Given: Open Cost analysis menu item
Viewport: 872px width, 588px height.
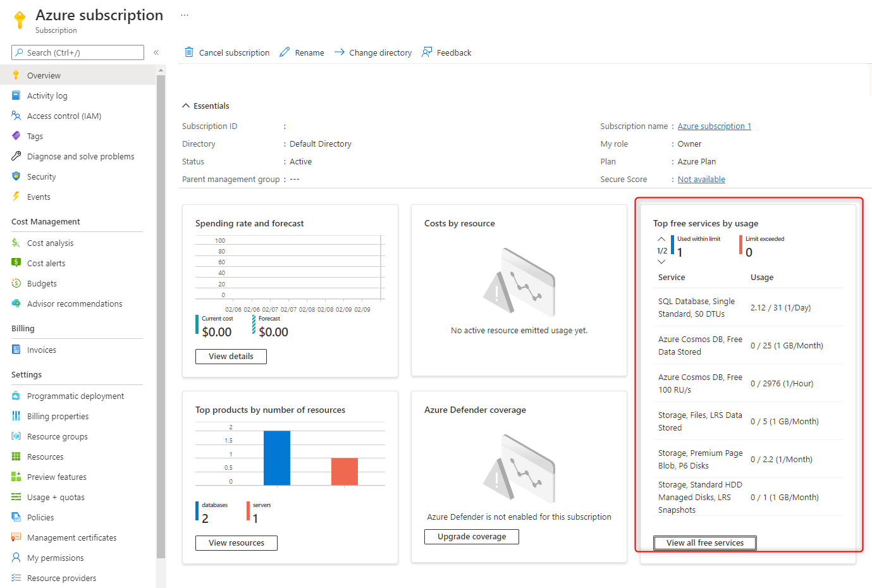Looking at the screenshot, I should click(50, 243).
